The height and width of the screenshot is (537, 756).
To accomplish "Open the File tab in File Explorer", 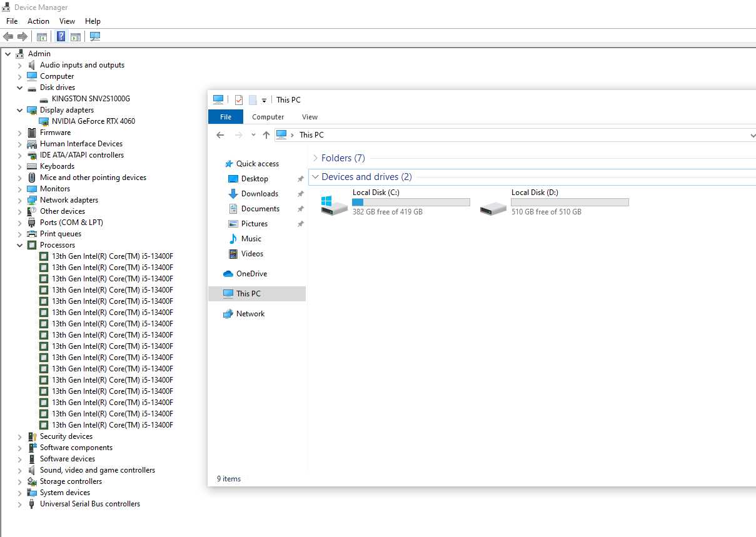I will 226,117.
